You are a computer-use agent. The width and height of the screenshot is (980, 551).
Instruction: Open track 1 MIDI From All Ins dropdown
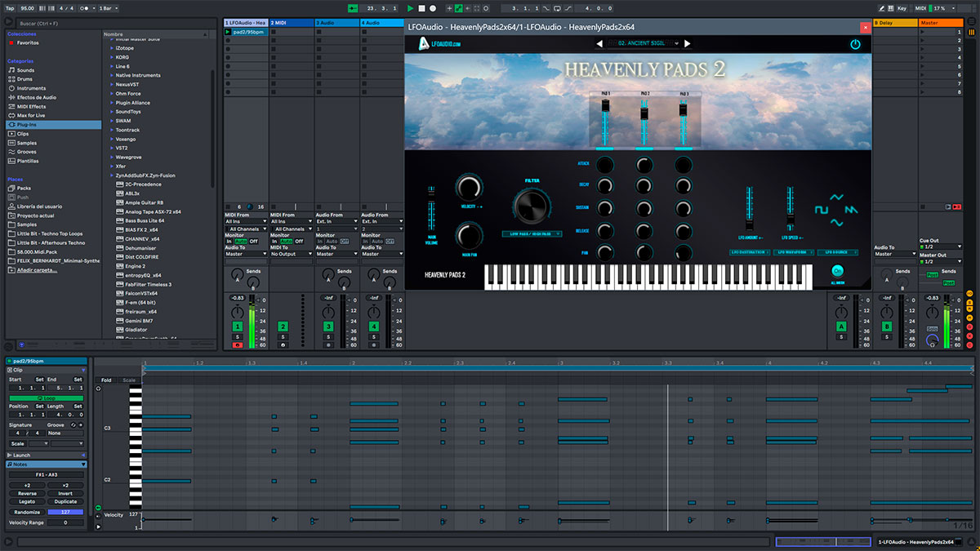click(246, 221)
